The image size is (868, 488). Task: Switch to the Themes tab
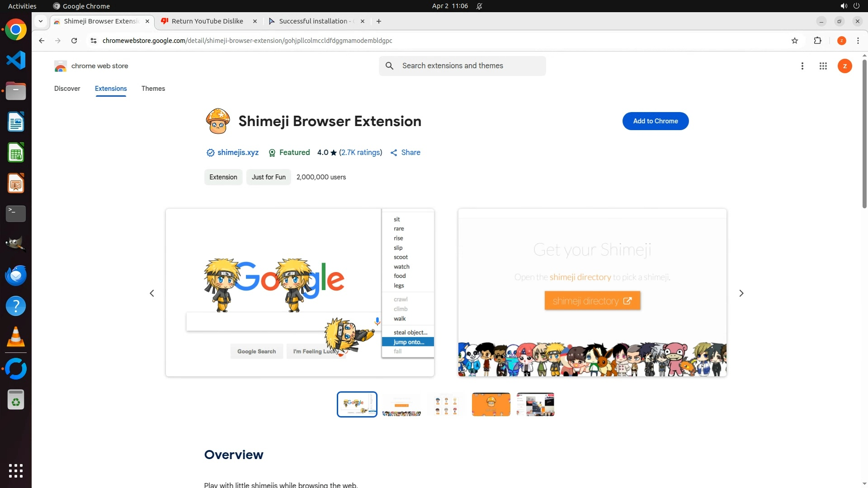click(x=153, y=89)
